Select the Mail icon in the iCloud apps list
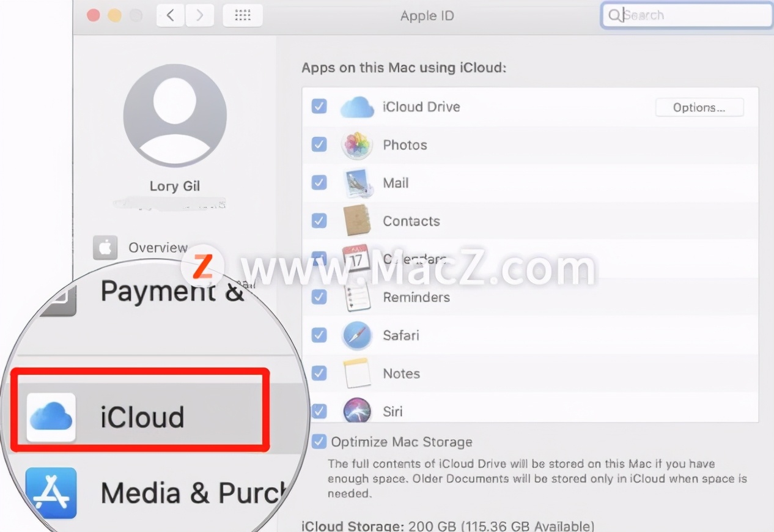The width and height of the screenshot is (774, 532). [x=358, y=183]
